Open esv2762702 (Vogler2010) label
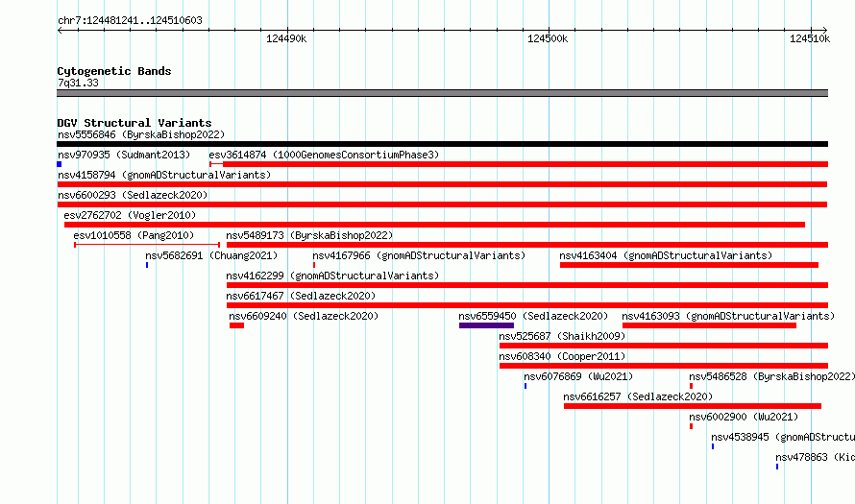Viewport: 855px width, 504px height. tap(130, 215)
